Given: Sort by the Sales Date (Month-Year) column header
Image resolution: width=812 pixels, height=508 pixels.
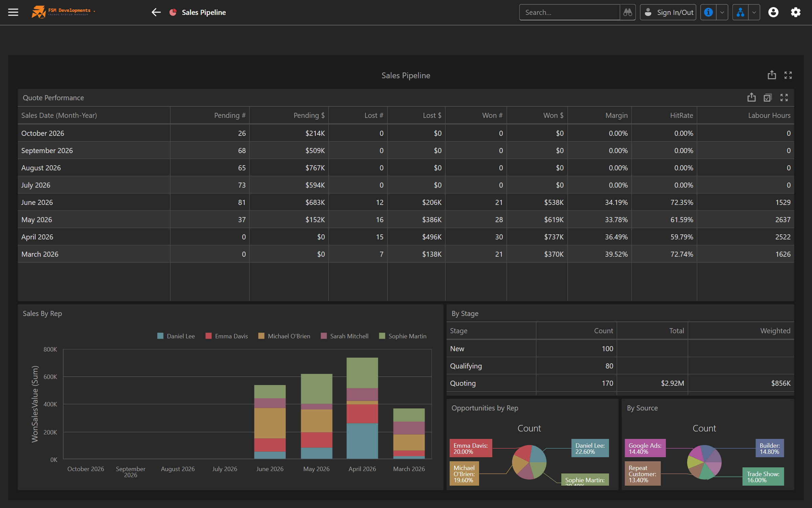Looking at the screenshot, I should pos(94,115).
